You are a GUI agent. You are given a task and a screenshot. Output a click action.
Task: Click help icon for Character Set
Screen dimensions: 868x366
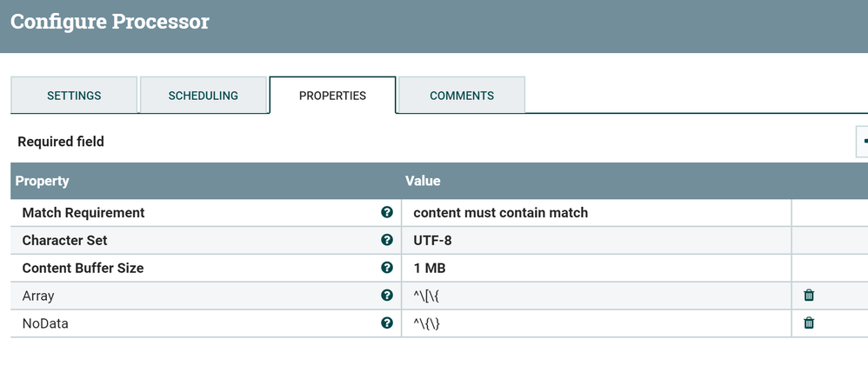(386, 240)
